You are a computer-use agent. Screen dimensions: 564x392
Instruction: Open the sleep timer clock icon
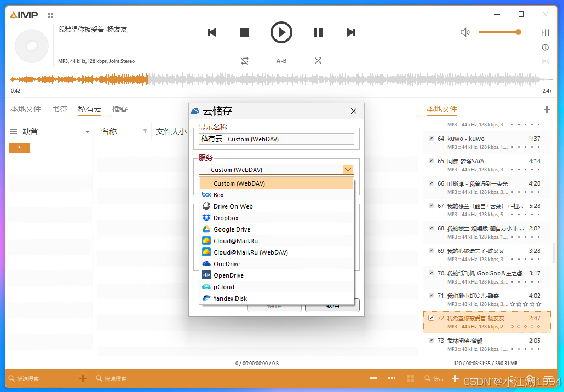[x=545, y=48]
